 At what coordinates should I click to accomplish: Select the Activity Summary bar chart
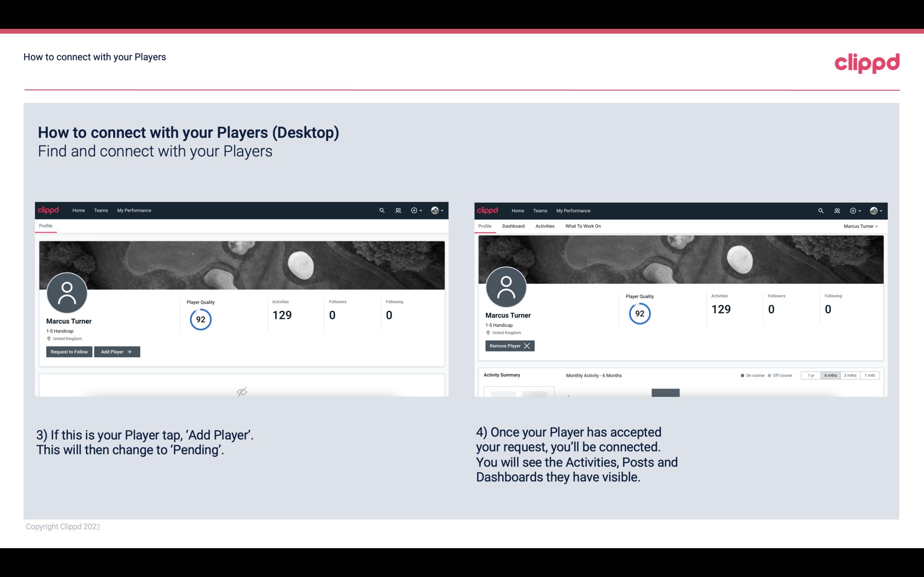[665, 392]
